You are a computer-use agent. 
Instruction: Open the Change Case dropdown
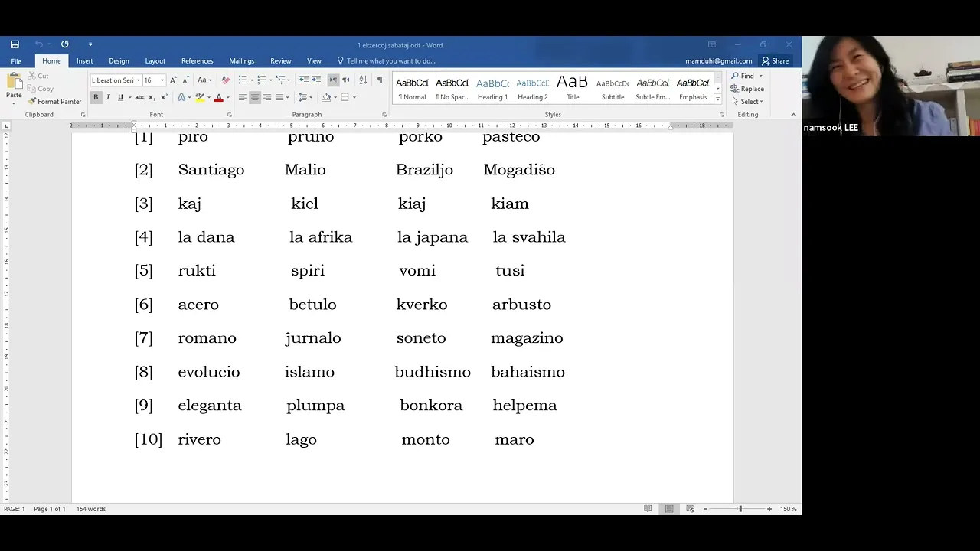(204, 80)
